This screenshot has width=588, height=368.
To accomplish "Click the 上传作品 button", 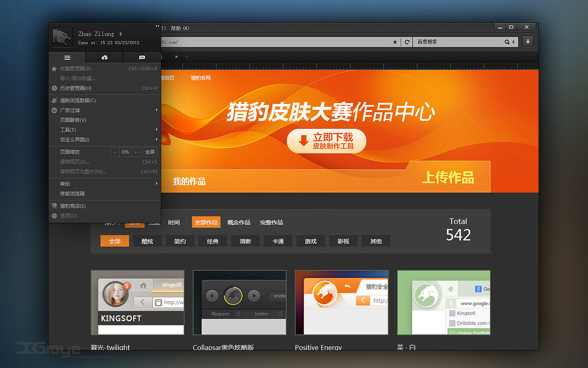I will click(x=448, y=178).
